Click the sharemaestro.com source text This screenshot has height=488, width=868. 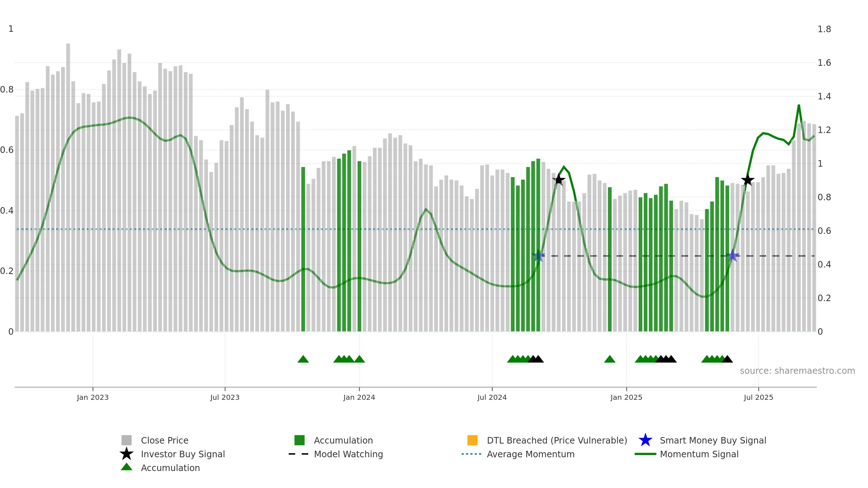click(797, 371)
